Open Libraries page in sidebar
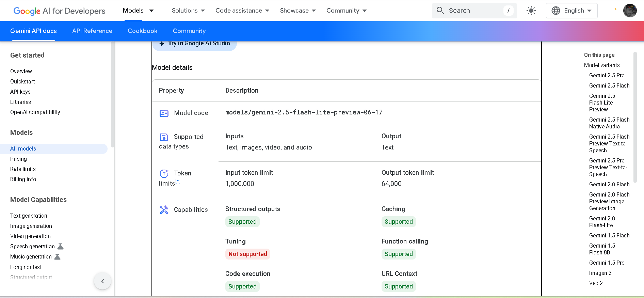The height and width of the screenshot is (298, 644). click(x=20, y=102)
